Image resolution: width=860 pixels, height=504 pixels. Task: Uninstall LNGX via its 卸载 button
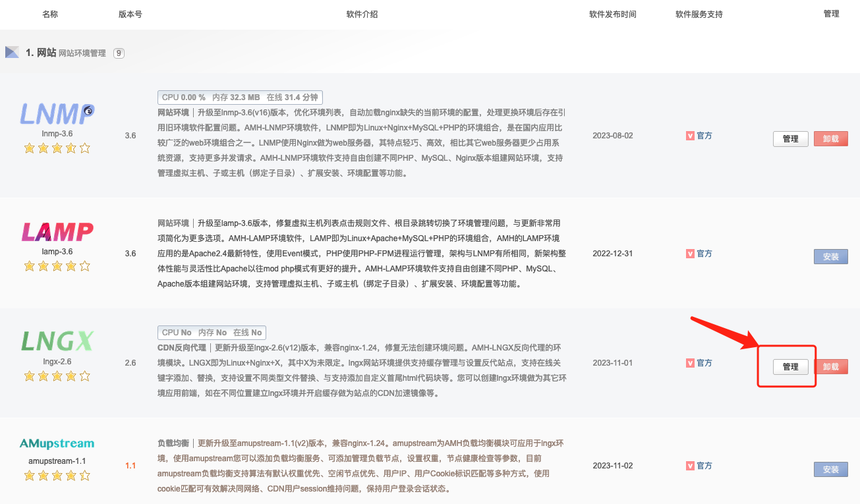tap(831, 366)
